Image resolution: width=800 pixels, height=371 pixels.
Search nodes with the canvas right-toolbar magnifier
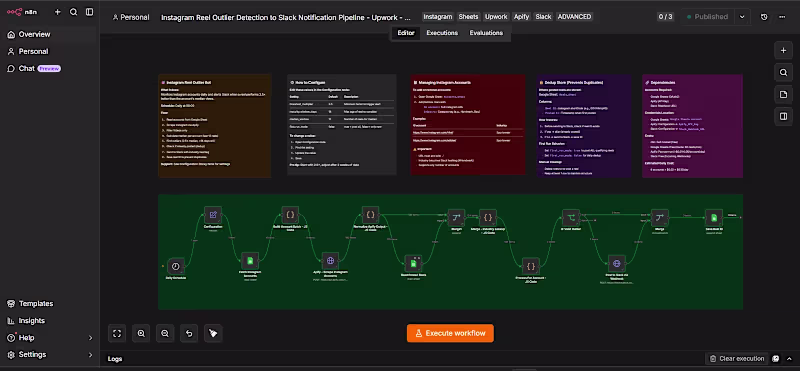click(x=783, y=72)
